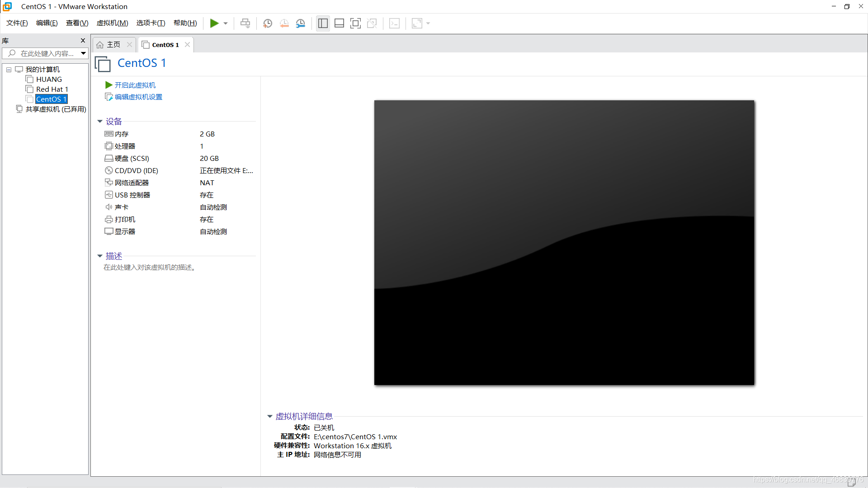Select the HUANG virtual machine
Viewport: 868px width, 488px height.
49,80
